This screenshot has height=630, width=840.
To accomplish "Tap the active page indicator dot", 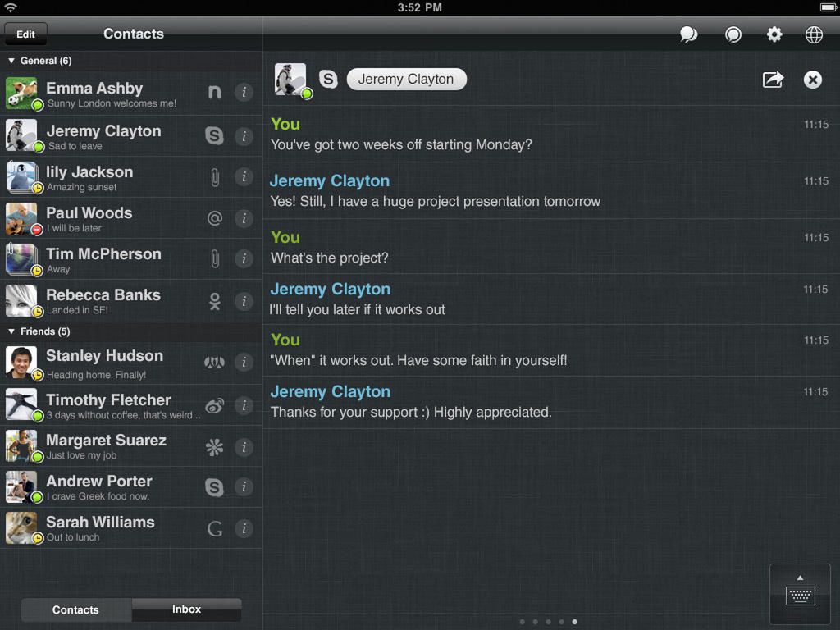I will click(574, 622).
